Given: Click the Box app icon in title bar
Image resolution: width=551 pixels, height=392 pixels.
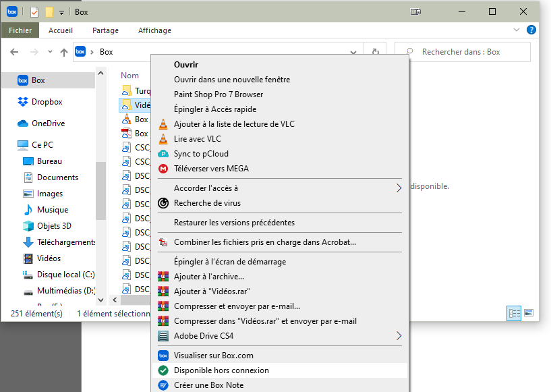Looking at the screenshot, I should (12, 12).
